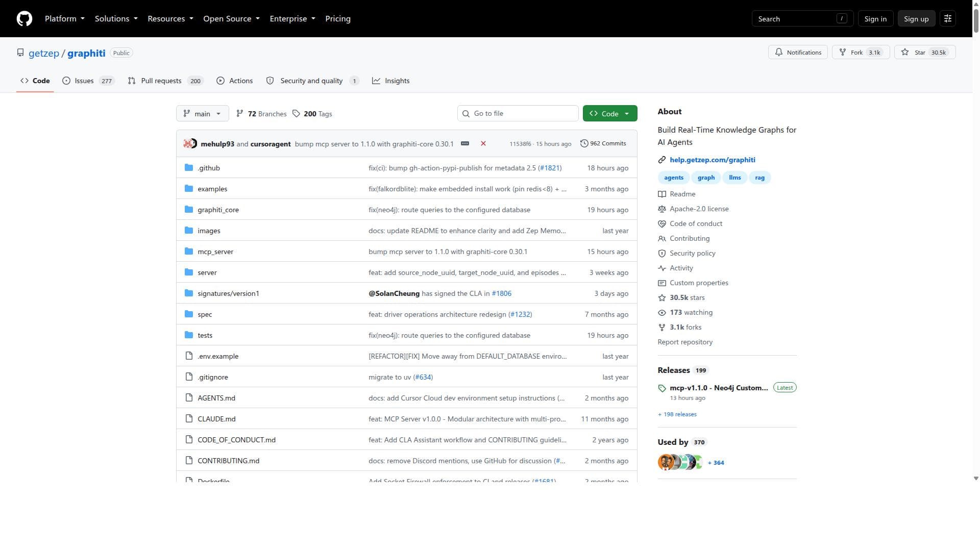The image size is (980, 551).
Task: Click the Star button for the repository
Action: [x=924, y=53]
